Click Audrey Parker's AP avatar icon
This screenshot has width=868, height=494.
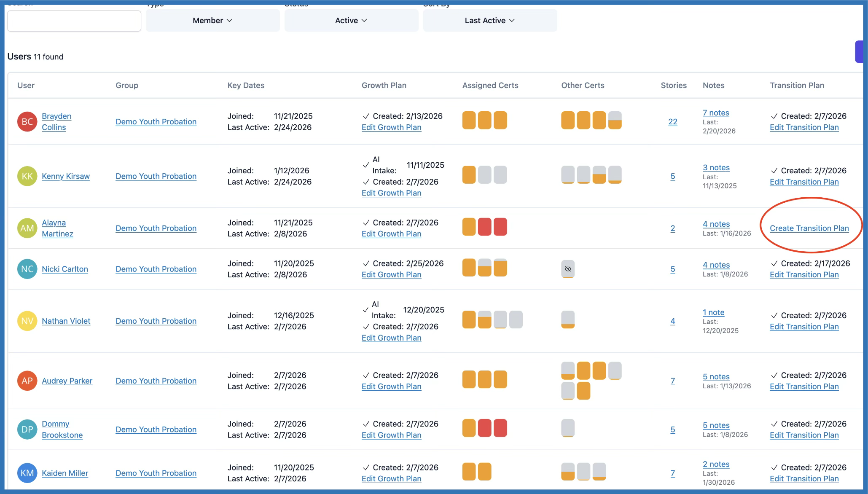(x=27, y=381)
